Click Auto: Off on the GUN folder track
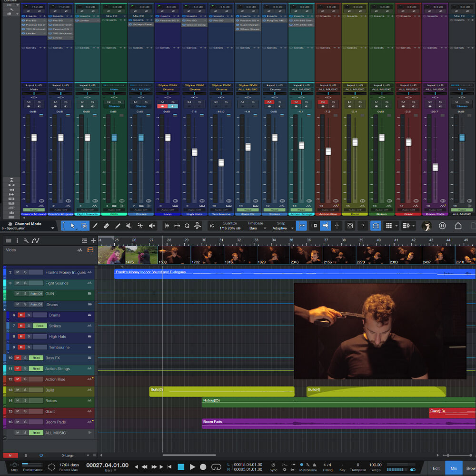 pyautogui.click(x=37, y=294)
